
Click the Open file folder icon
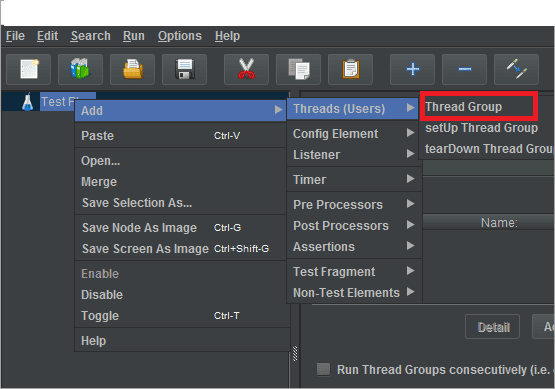click(132, 69)
